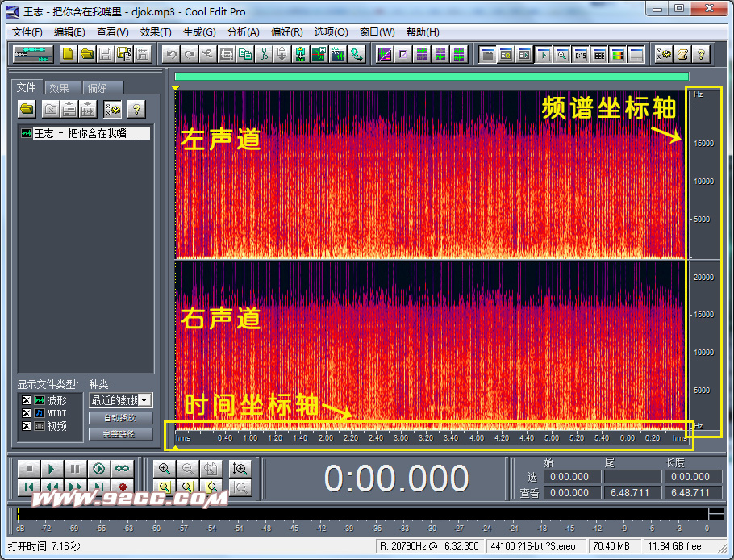Click the Stop transport button
Image resolution: width=734 pixels, height=560 pixels.
(x=28, y=469)
